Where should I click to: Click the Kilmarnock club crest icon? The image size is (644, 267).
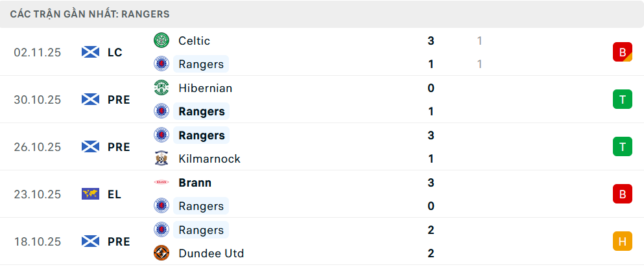point(161,159)
